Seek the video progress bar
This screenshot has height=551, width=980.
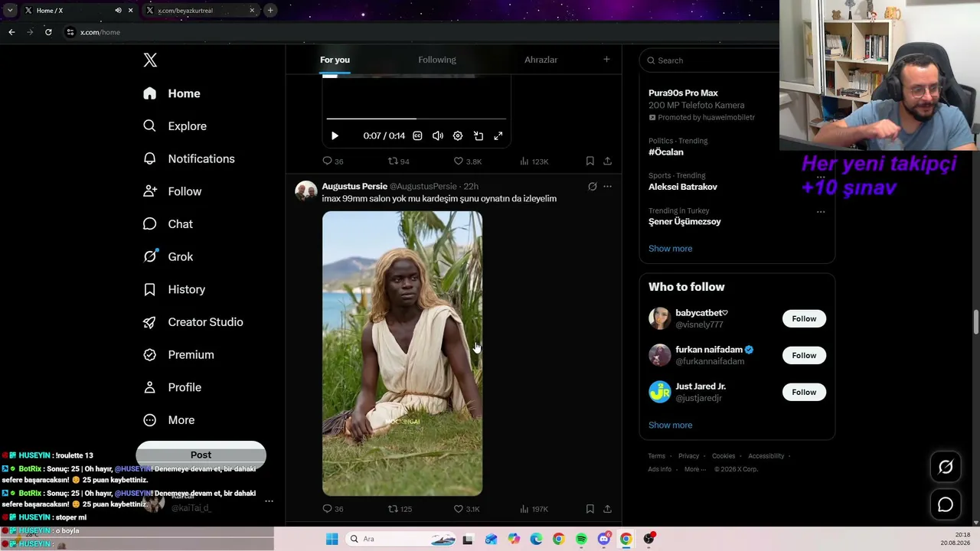click(x=416, y=119)
